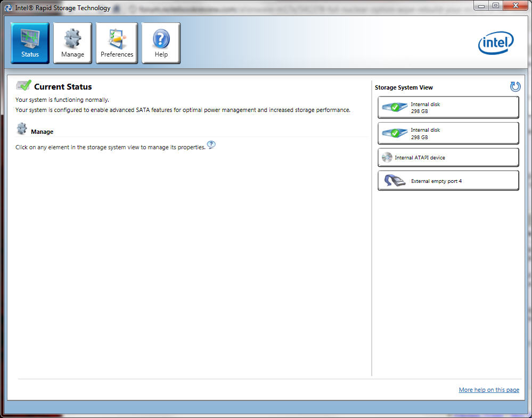Click 'Your system is functioning normally.' text

(62, 100)
